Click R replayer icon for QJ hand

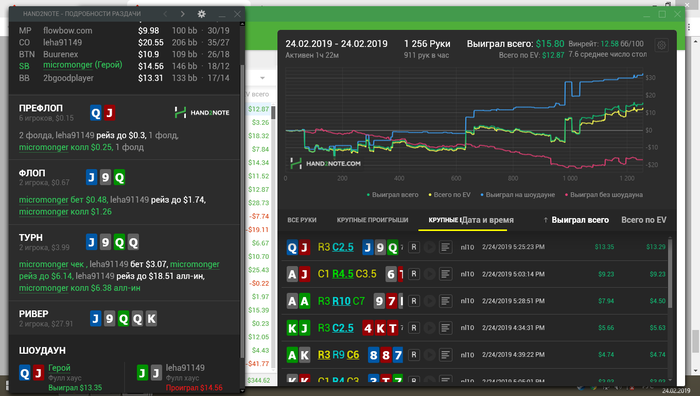(414, 247)
